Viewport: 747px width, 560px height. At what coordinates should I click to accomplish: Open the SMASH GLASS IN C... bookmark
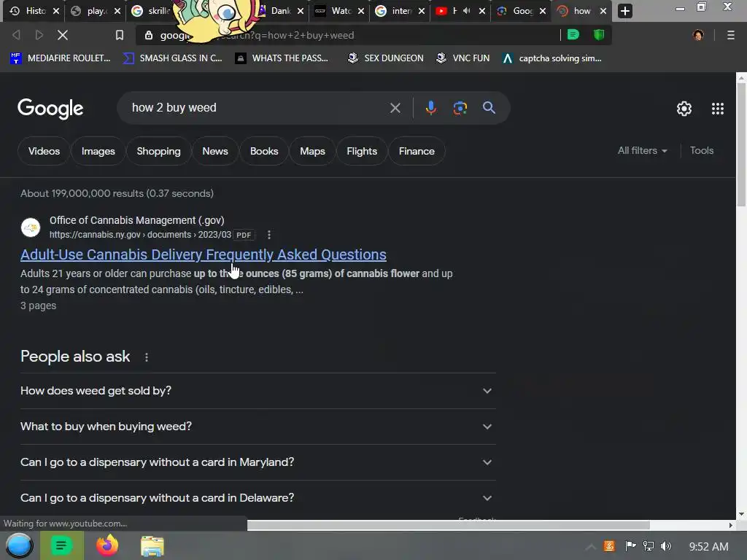point(172,58)
